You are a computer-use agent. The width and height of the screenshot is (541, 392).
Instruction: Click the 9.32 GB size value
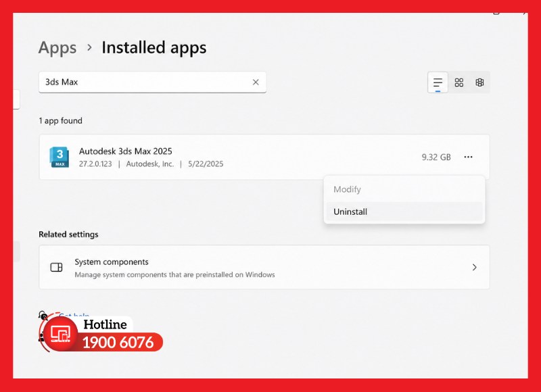[x=436, y=157]
